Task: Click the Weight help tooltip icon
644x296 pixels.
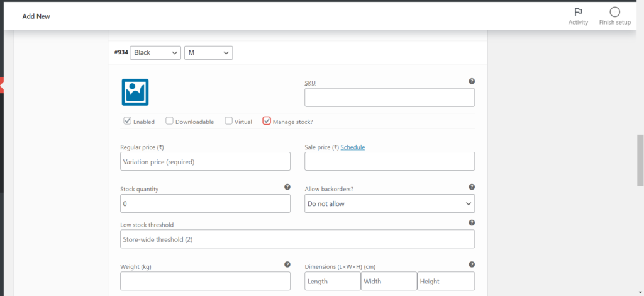Action: (287, 265)
